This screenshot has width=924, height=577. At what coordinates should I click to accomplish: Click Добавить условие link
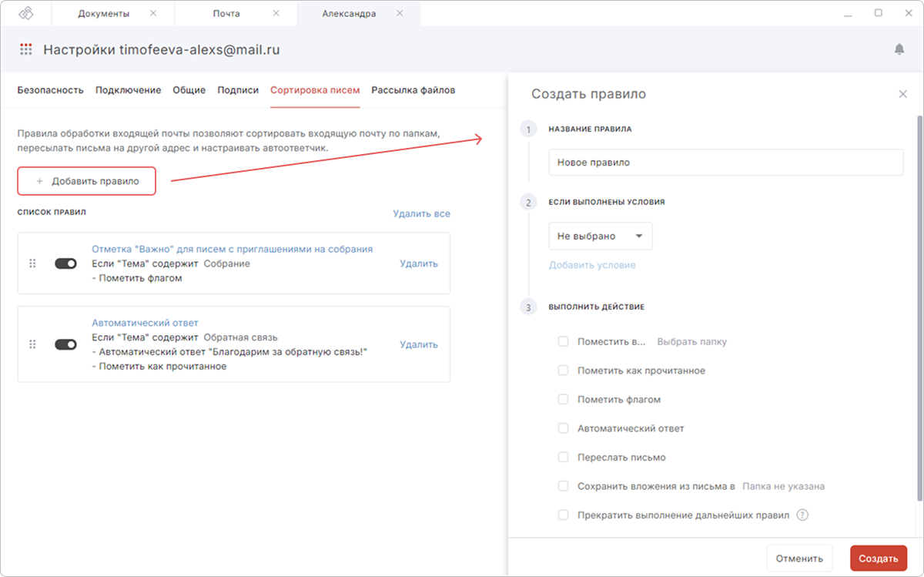pos(592,265)
